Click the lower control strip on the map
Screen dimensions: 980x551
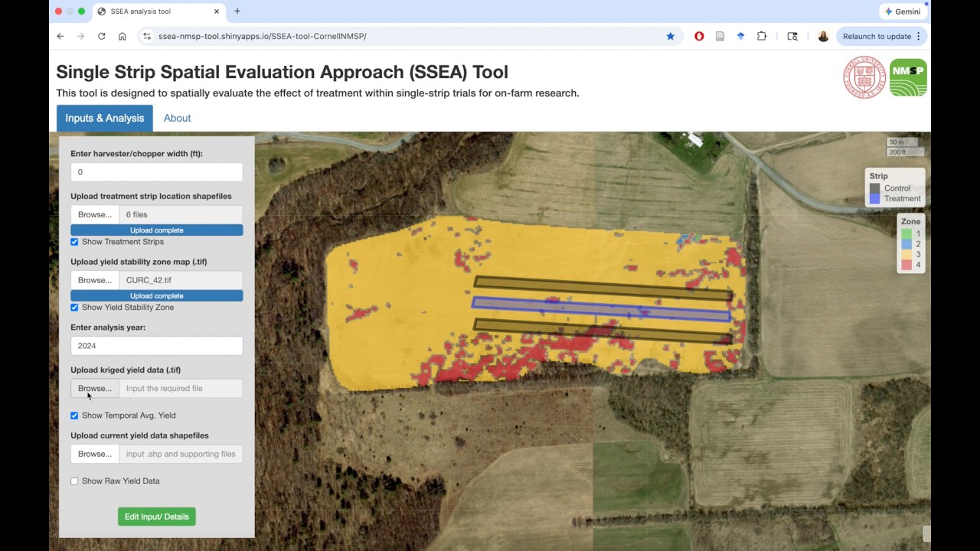click(603, 331)
